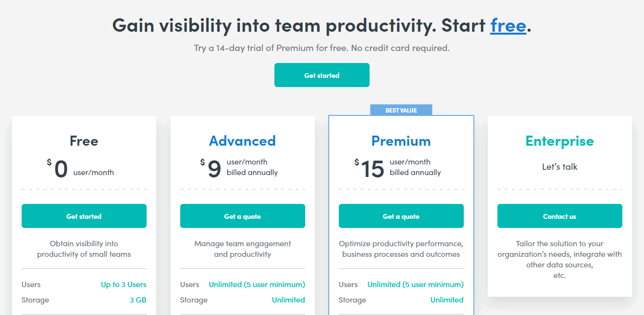Screen dimensions: 644x315
Task: Select the Enterprise plan heading
Action: (560, 141)
